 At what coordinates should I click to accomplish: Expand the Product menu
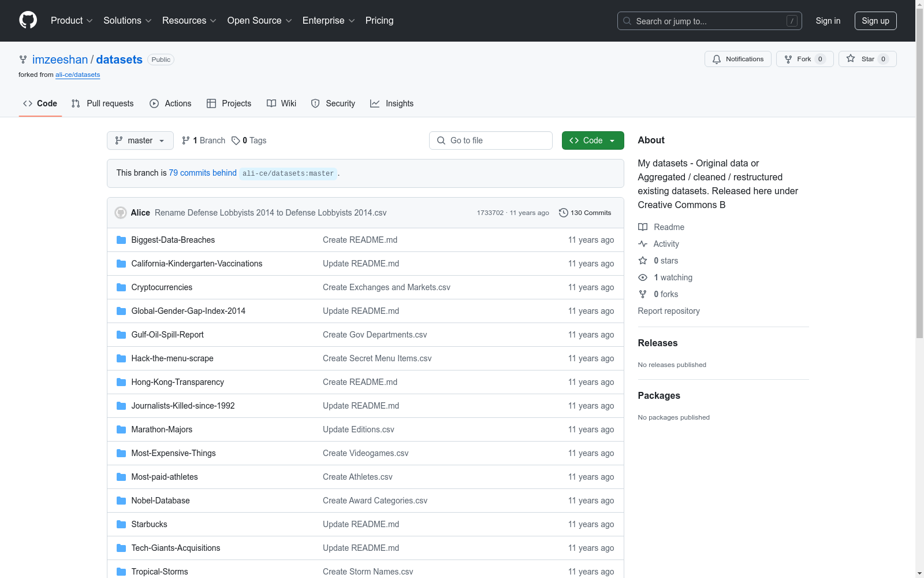click(72, 21)
